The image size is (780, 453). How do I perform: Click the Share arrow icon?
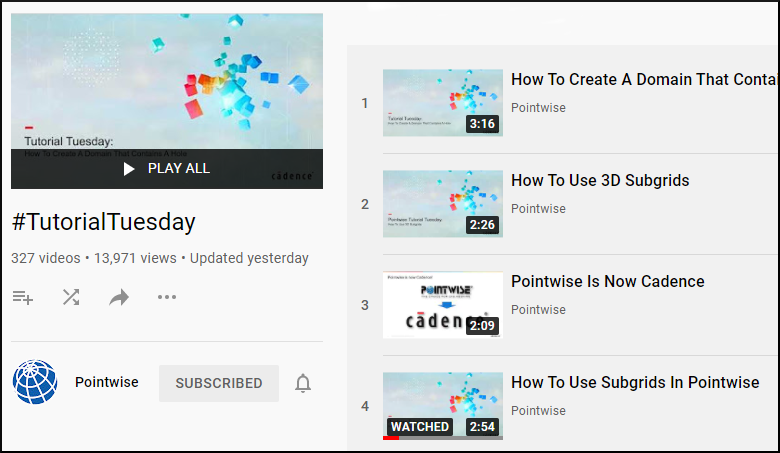coord(119,297)
